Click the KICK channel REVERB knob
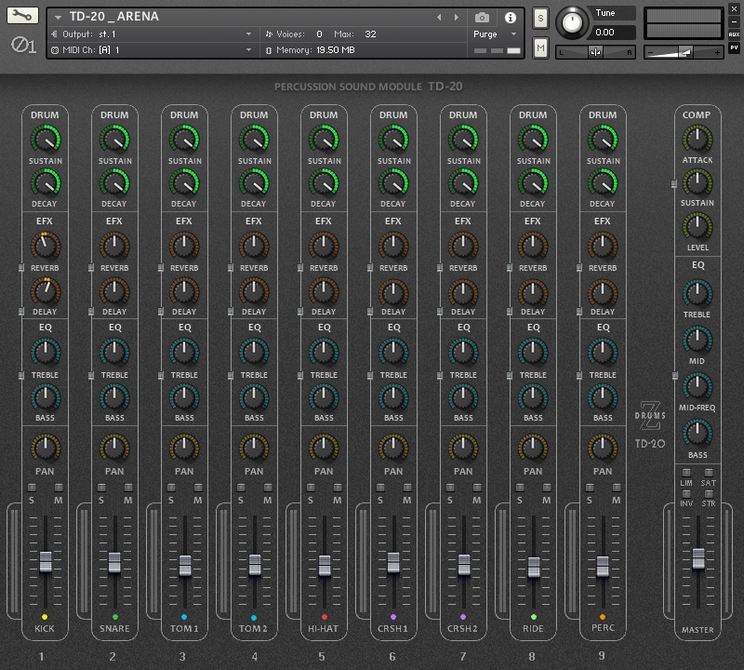The width and height of the screenshot is (744, 670). [x=46, y=247]
